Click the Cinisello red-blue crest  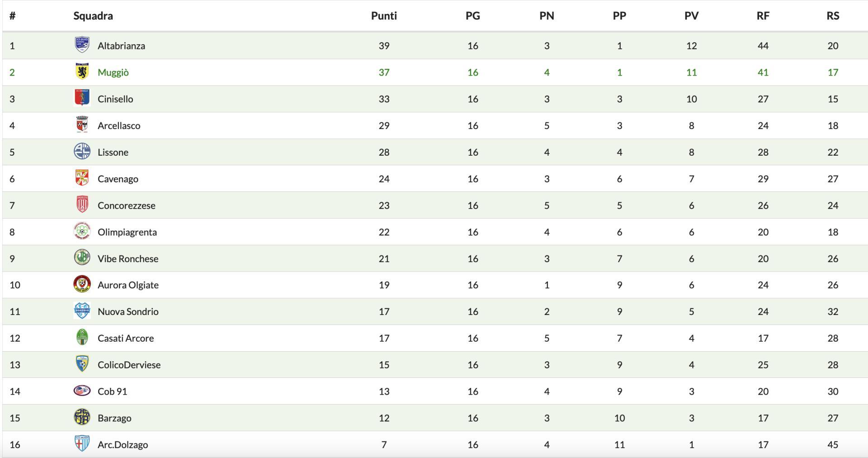(x=82, y=98)
